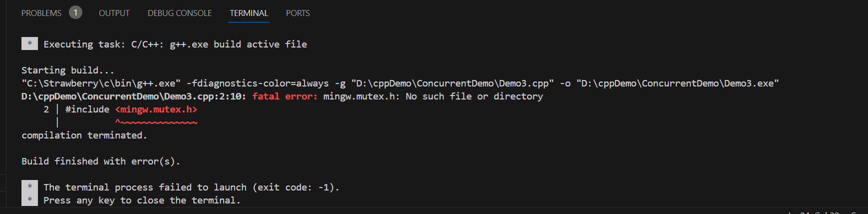Click the asterisk marker beside Press any key
The image size is (868, 214).
[x=29, y=200]
